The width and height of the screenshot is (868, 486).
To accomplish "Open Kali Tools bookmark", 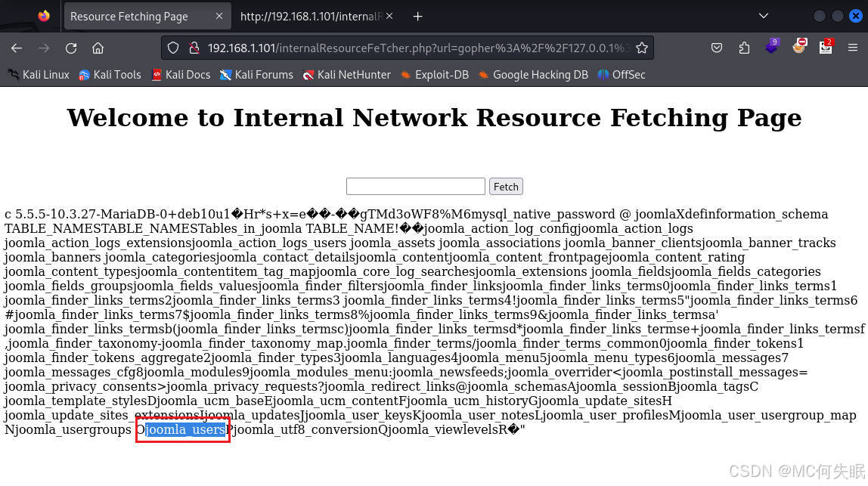I will (x=110, y=75).
